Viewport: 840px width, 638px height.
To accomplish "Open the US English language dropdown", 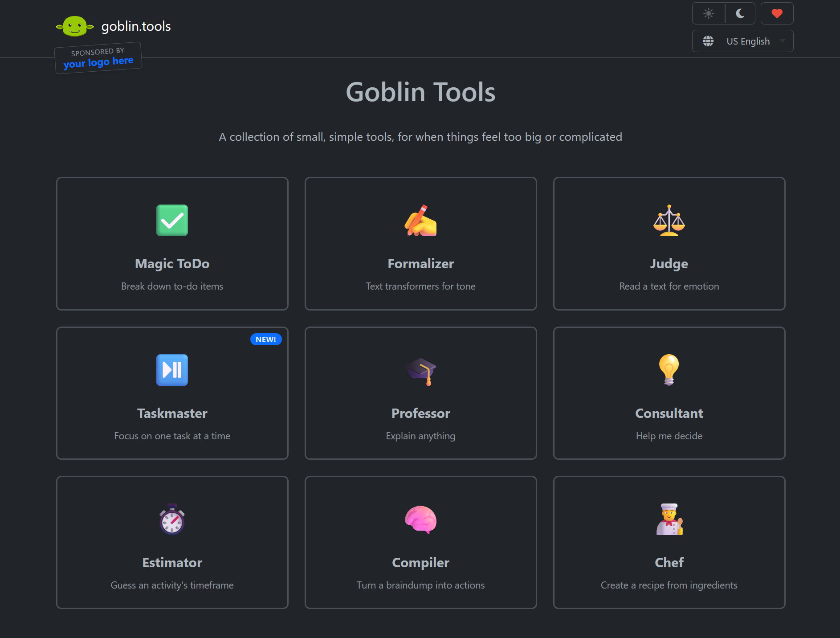I will pyautogui.click(x=742, y=41).
